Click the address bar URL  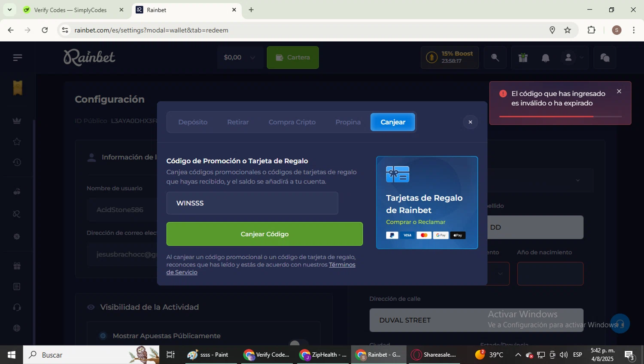[151, 30]
